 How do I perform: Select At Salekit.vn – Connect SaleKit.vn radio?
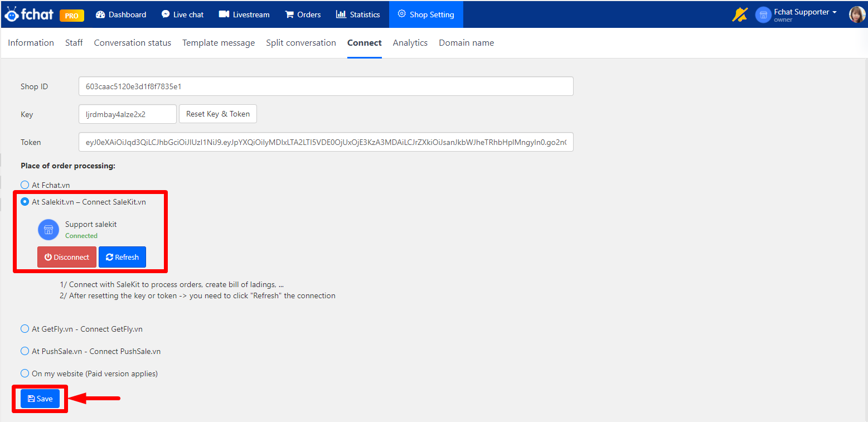25,202
